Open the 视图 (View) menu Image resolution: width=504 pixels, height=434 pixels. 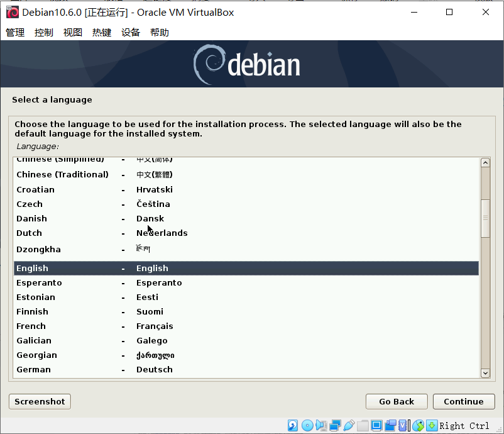[72, 32]
